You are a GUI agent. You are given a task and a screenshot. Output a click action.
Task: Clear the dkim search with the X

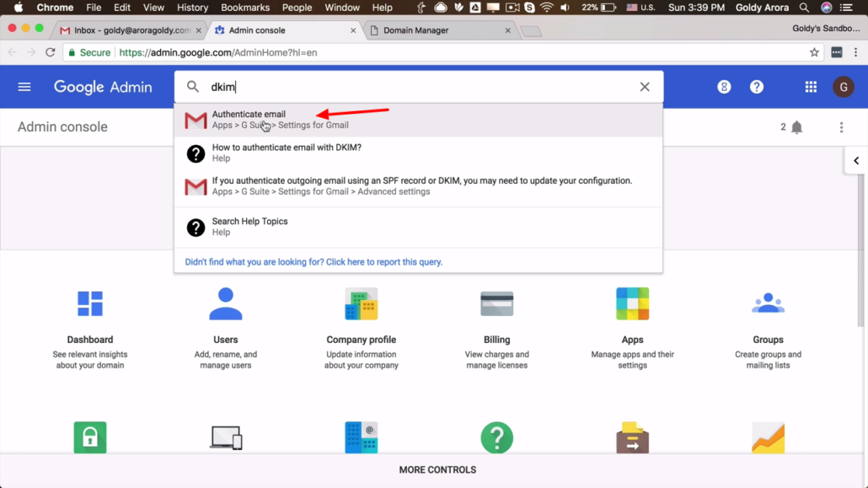645,87
